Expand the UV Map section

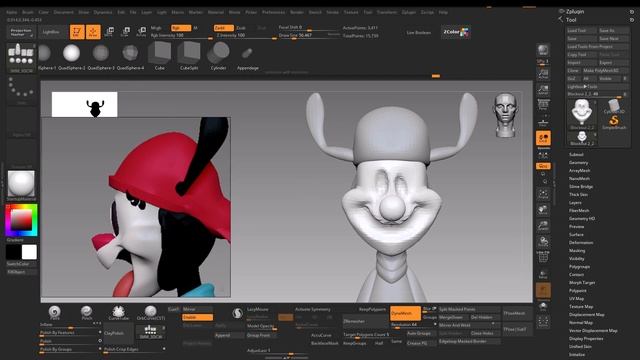(576, 299)
